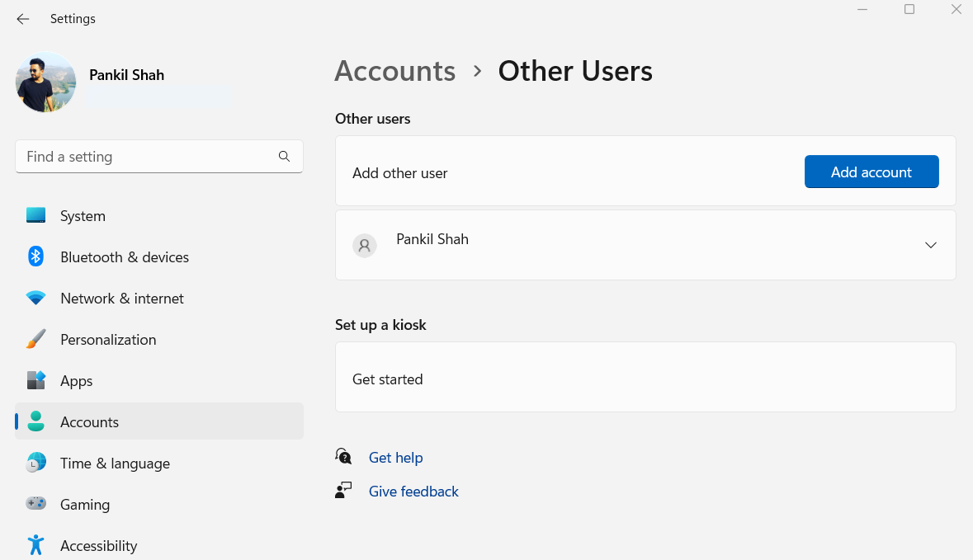
Task: Maximize the Settings window
Action: pyautogui.click(x=909, y=9)
